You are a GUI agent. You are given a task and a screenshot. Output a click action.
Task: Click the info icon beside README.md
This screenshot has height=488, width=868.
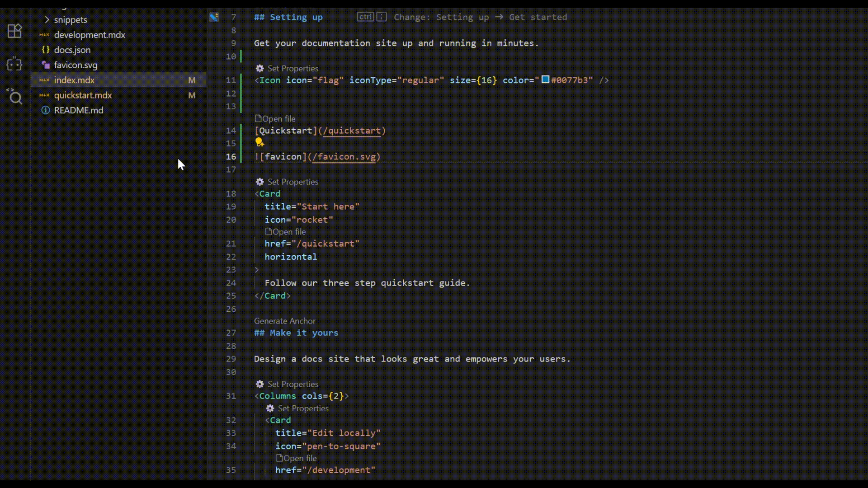45,110
